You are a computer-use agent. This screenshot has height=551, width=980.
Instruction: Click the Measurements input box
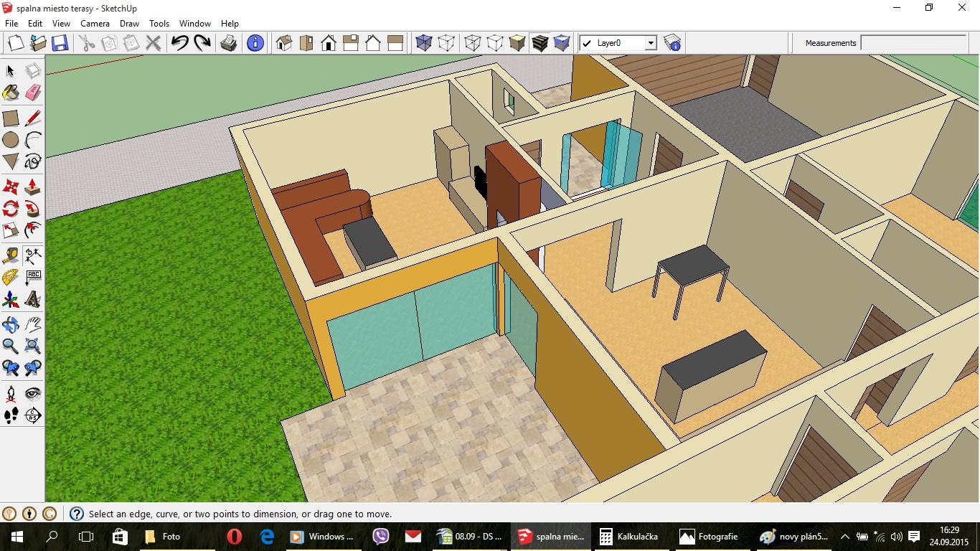click(913, 43)
